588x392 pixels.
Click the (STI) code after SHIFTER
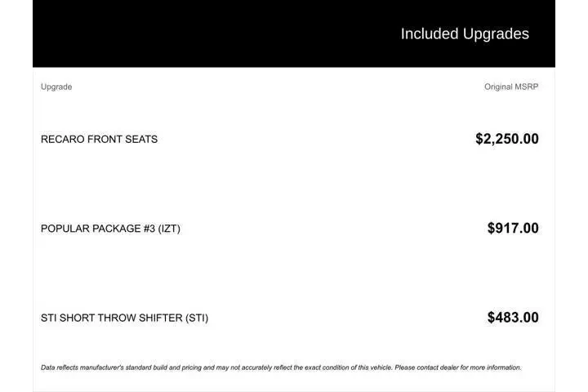click(197, 318)
